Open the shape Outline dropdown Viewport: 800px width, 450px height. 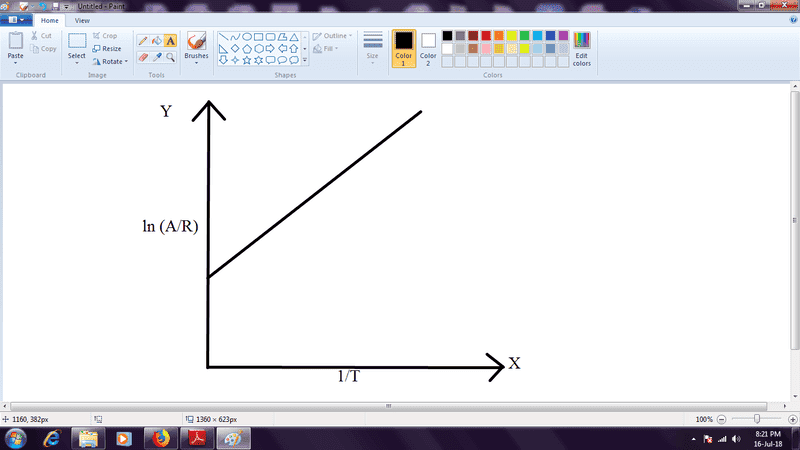click(332, 36)
